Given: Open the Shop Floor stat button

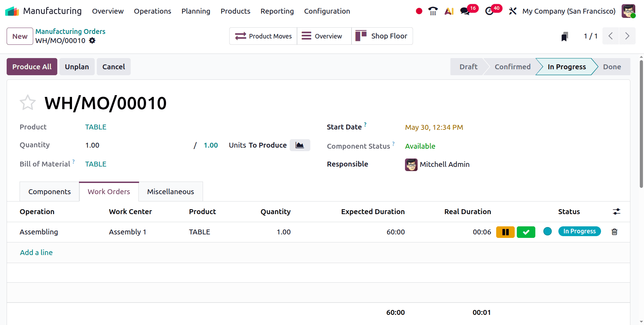Looking at the screenshot, I should click(x=382, y=36).
